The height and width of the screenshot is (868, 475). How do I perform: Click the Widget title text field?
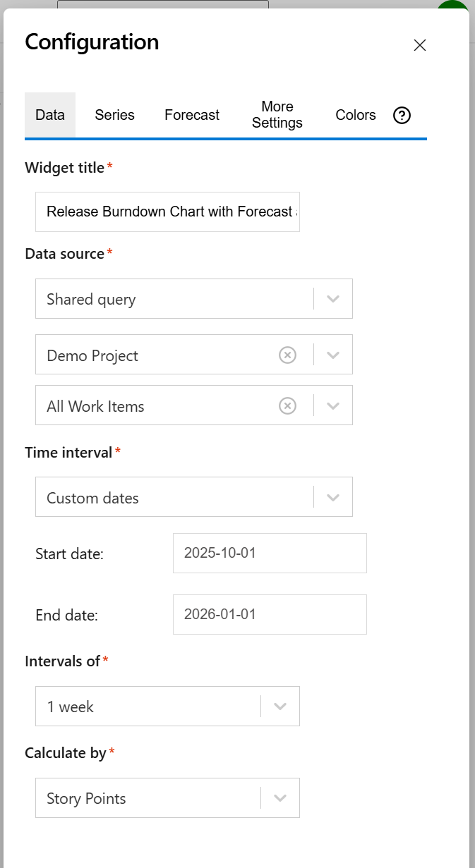(x=167, y=212)
